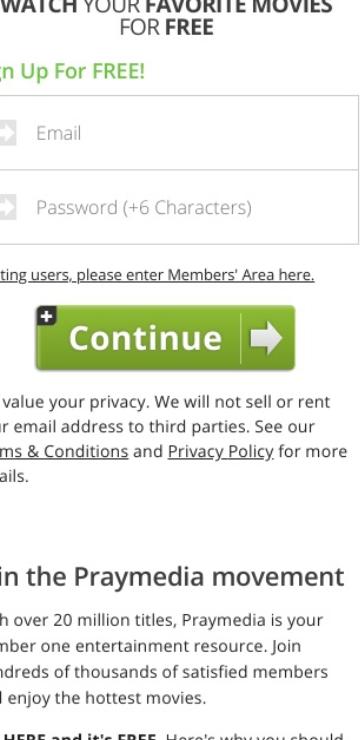Click the plus icon on Continue button corner
The image size is (360, 740).
coord(46,316)
